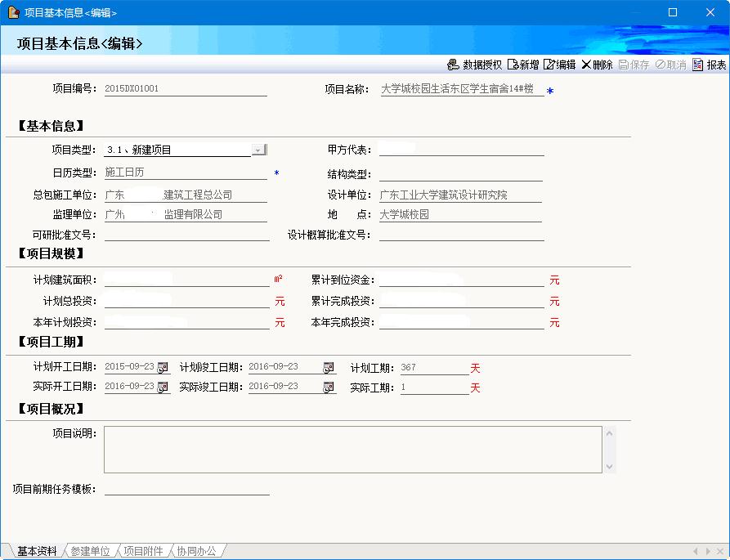Screen dimensions: 730x560
Task: Click inside the 项目说明 text area
Action: coord(352,449)
